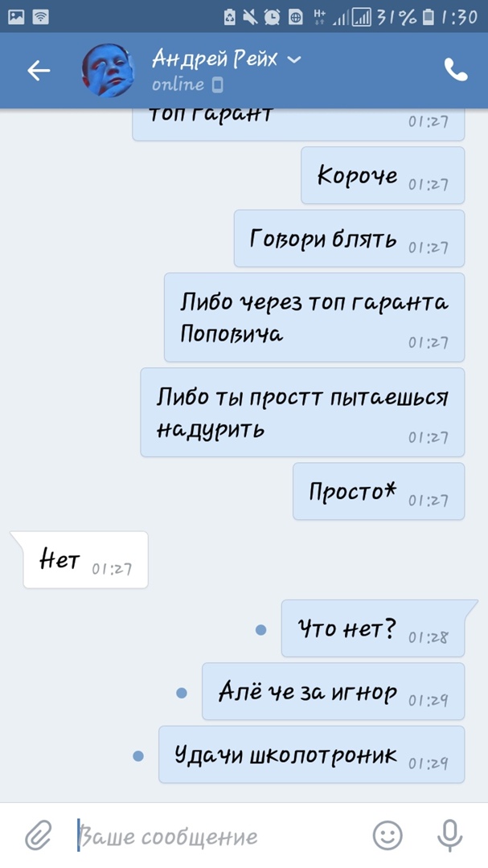
Task: Expand the chevron beside the contact name
Action: (x=294, y=59)
